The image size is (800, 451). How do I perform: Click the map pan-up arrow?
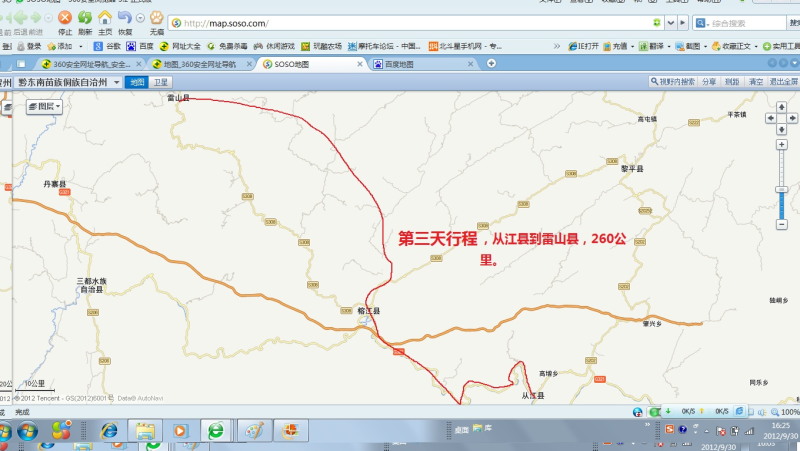(x=782, y=106)
